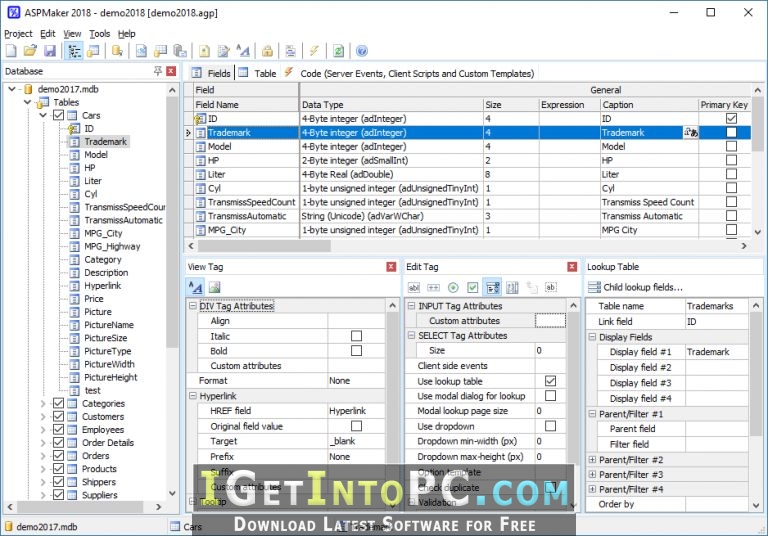Collapse the Hyperlink section in View Tag
Viewport: 768px width, 536px height.
[192, 395]
